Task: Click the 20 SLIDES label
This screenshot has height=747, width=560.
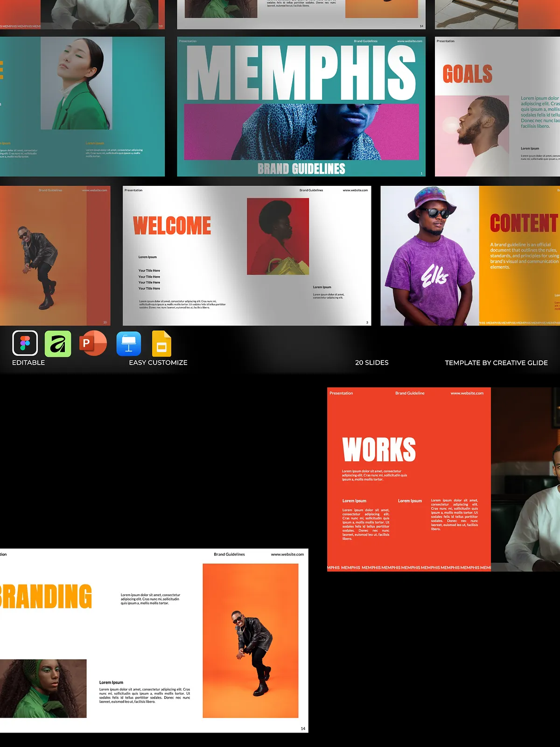Action: tap(371, 363)
